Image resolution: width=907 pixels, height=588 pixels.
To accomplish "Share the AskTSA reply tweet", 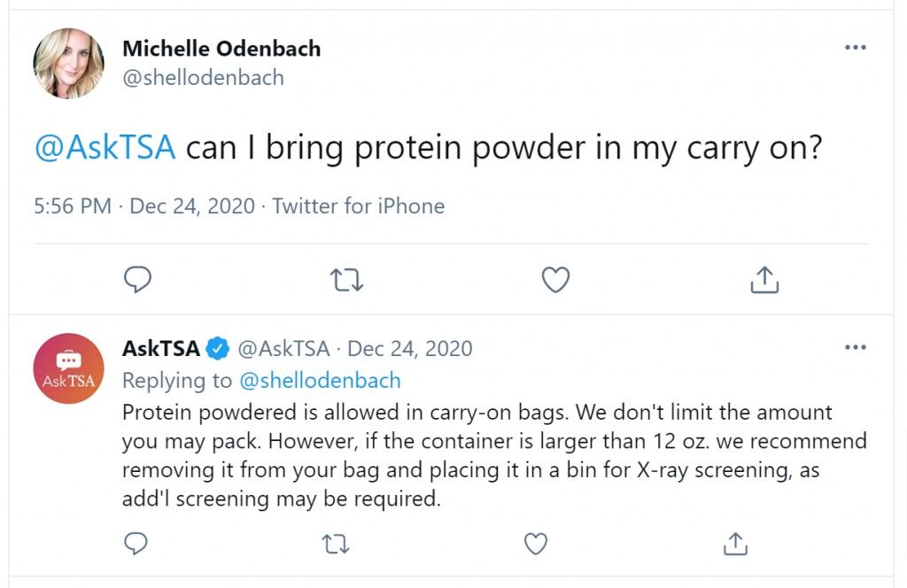I will 736,544.
